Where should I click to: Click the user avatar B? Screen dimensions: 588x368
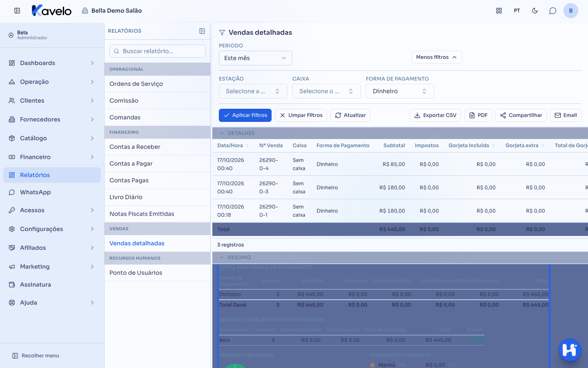(571, 11)
